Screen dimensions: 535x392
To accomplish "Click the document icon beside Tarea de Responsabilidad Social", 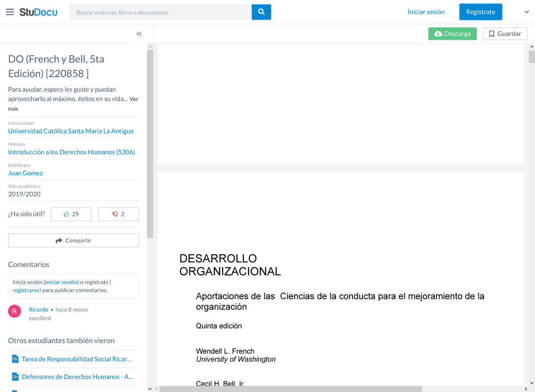I will (x=15, y=359).
